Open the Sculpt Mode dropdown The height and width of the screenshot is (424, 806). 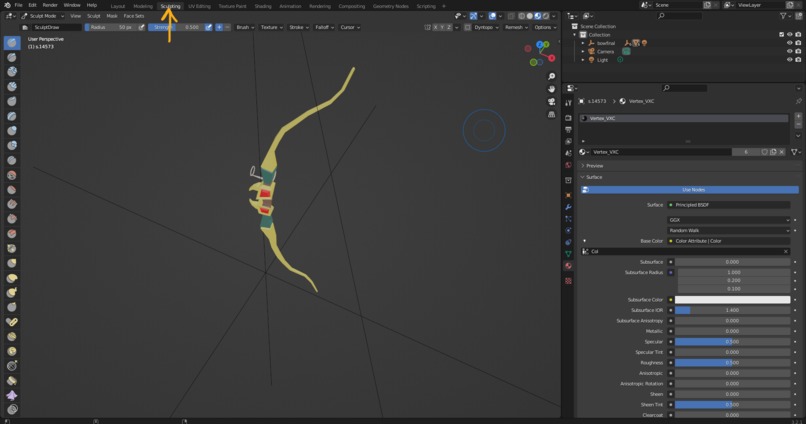point(43,16)
